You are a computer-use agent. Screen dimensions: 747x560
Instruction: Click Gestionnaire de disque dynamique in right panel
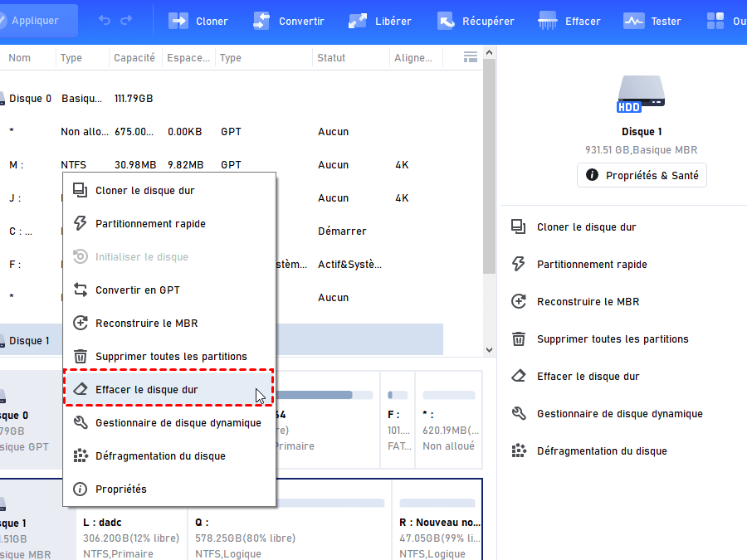(x=620, y=414)
